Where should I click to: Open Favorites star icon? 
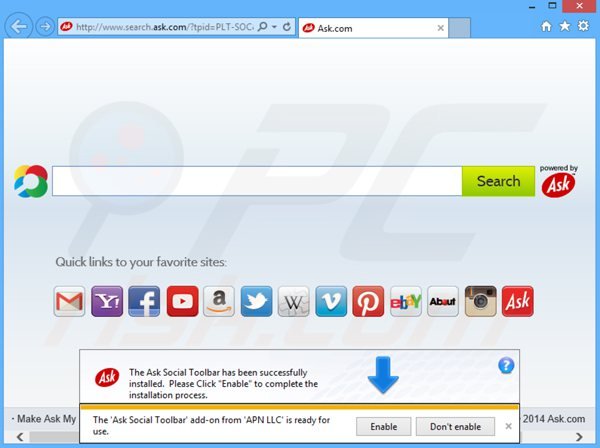click(x=565, y=26)
